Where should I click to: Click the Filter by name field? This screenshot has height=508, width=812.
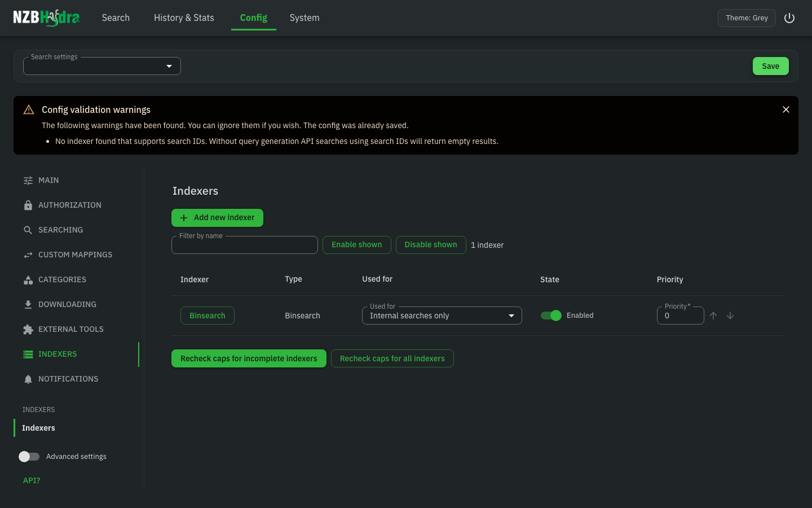pyautogui.click(x=245, y=245)
